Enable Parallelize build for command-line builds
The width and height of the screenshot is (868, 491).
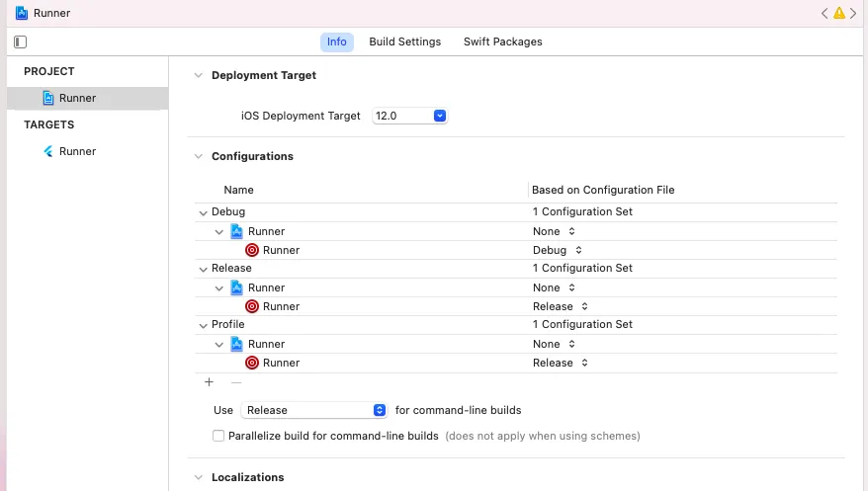218,436
